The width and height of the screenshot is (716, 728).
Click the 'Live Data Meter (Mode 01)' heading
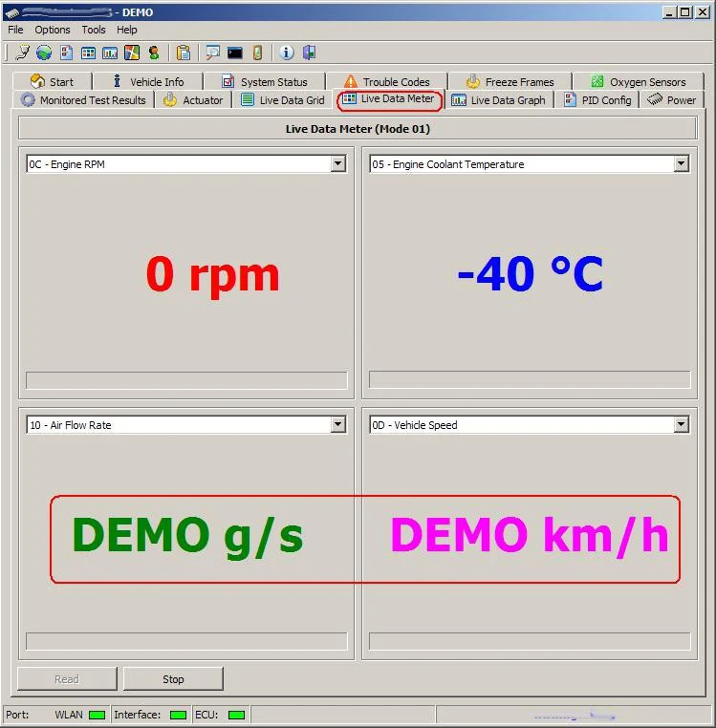[358, 129]
